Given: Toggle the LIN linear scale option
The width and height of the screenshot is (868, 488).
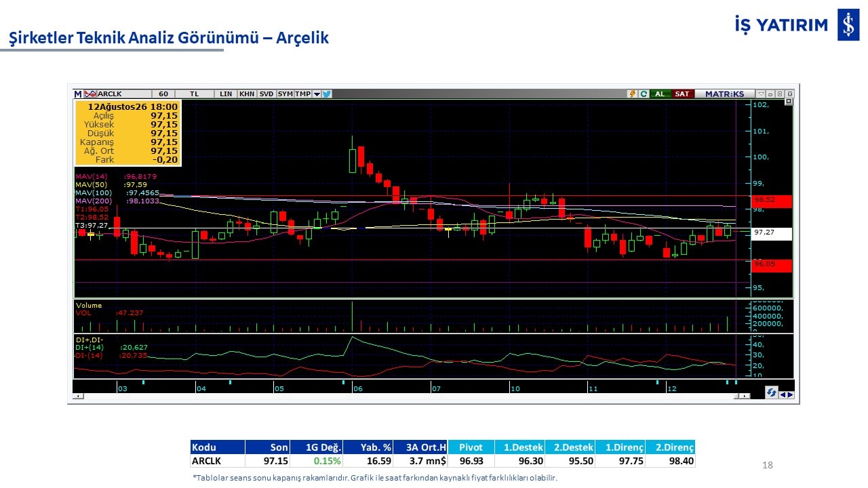Looking at the screenshot, I should (226, 94).
